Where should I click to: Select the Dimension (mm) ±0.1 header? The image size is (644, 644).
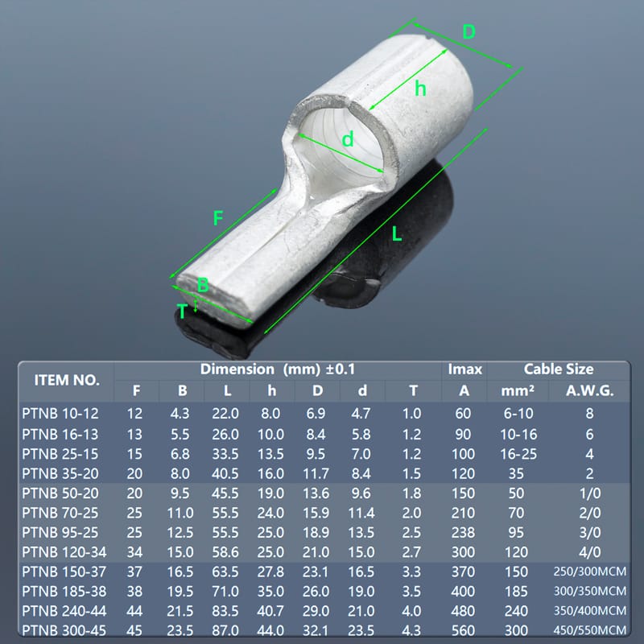pos(278,369)
